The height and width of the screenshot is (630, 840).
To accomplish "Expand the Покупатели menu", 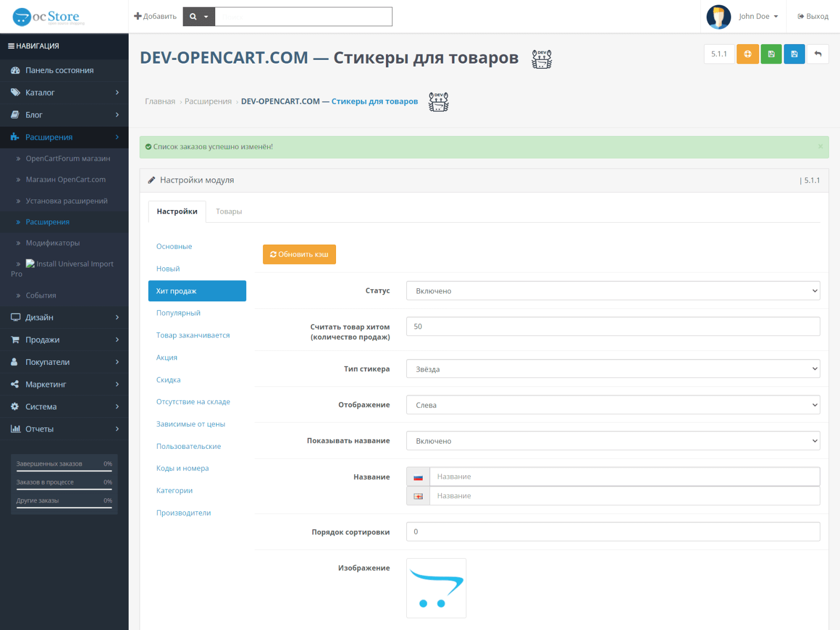I will 64,362.
